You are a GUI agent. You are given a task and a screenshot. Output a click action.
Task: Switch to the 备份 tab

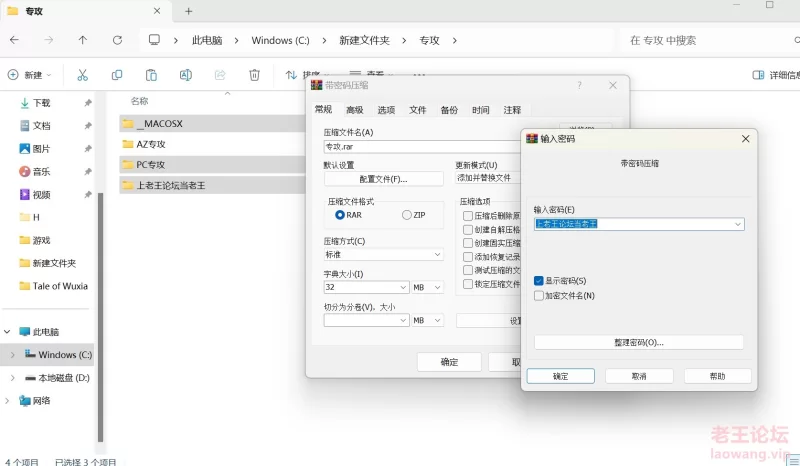[x=449, y=110]
